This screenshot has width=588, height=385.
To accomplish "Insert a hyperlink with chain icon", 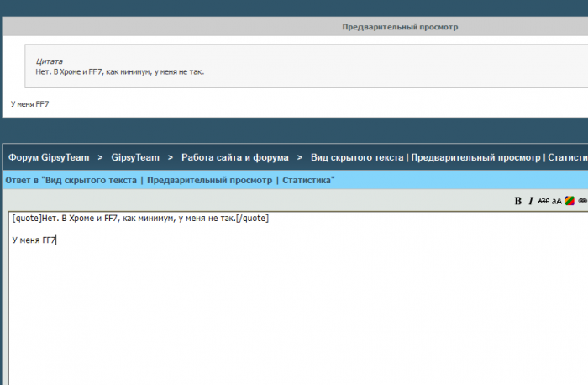I will click(582, 201).
